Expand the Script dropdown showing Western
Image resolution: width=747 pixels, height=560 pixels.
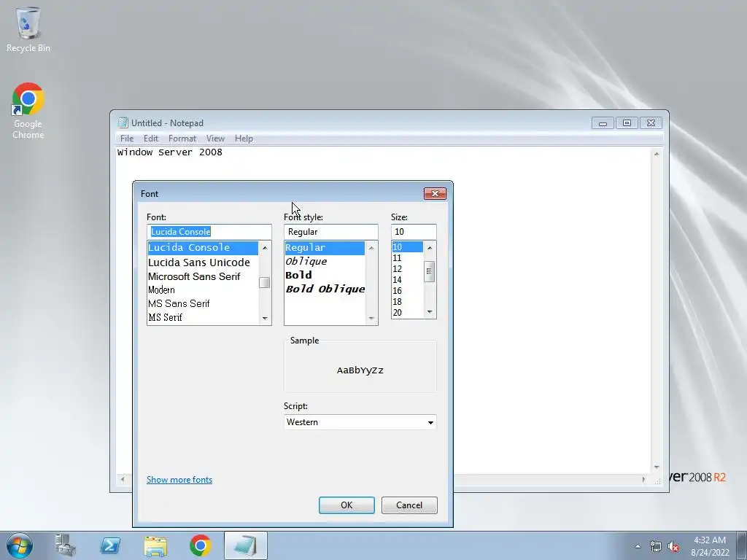pyautogui.click(x=360, y=422)
